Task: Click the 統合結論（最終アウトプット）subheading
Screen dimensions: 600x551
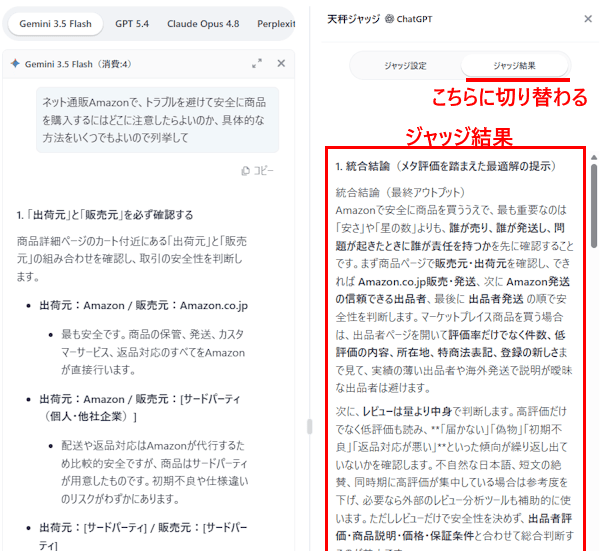Action: (400, 192)
